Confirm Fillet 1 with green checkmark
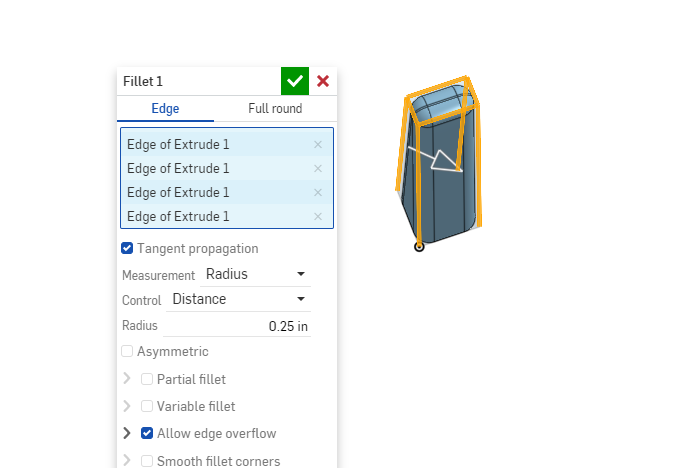Screen dimensions: 700x468 [x=294, y=81]
